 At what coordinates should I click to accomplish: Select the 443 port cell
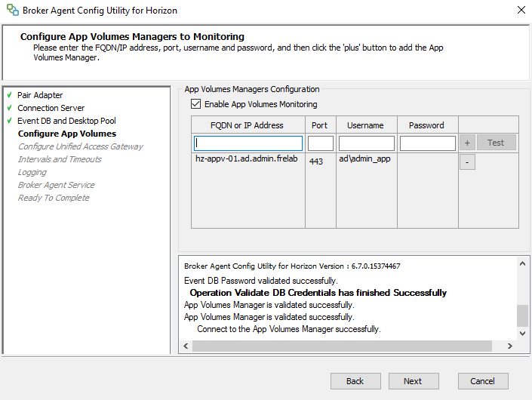coord(316,162)
